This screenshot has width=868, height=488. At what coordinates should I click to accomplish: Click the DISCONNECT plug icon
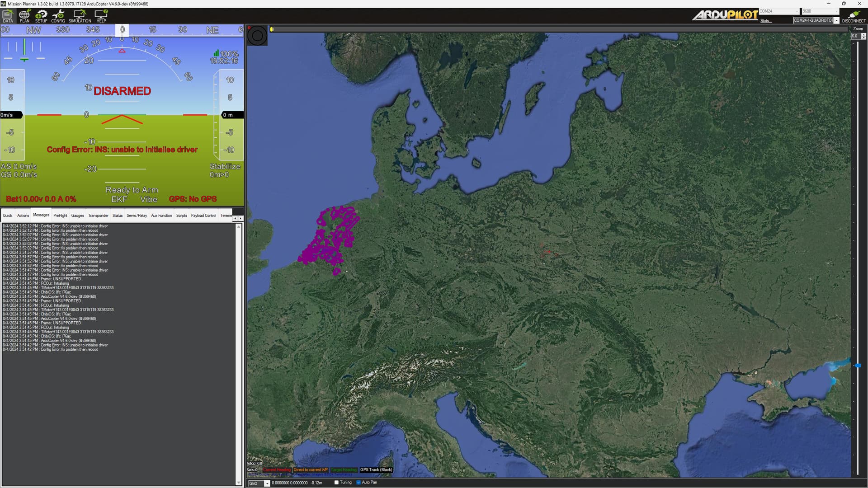pyautogui.click(x=854, y=16)
